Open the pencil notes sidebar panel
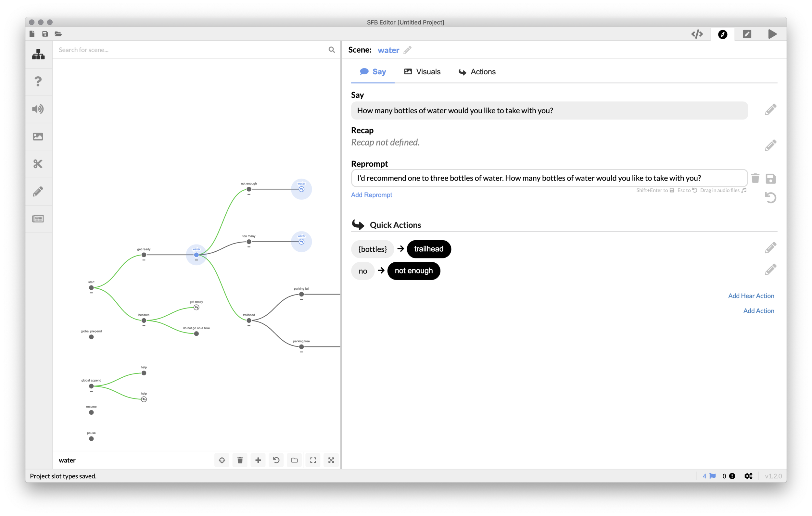The image size is (812, 516). (38, 192)
